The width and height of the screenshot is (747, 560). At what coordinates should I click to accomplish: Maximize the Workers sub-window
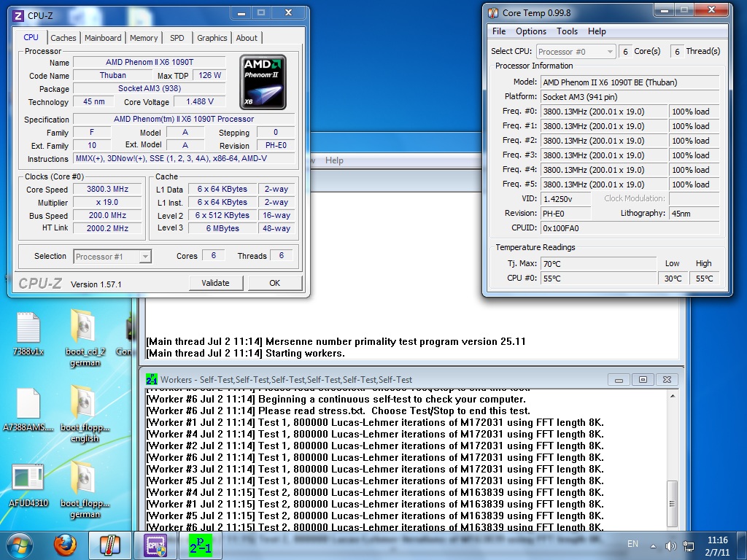(643, 380)
